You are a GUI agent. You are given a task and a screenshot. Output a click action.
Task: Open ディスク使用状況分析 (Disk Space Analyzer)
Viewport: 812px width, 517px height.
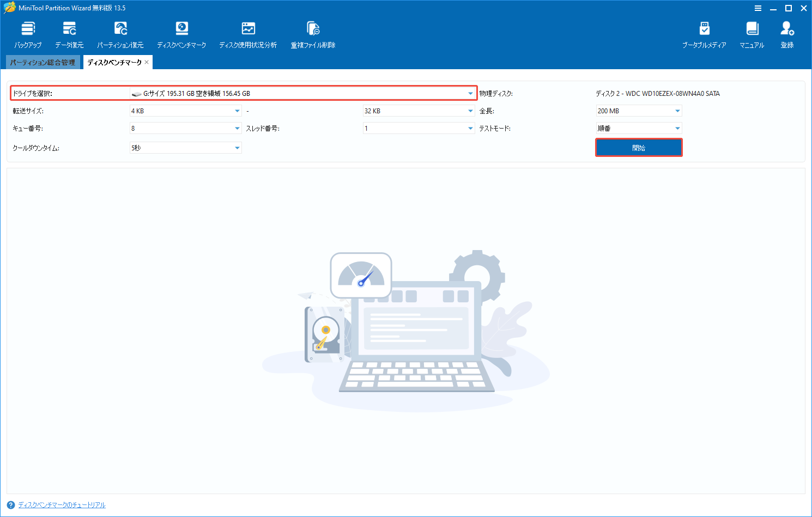point(248,34)
